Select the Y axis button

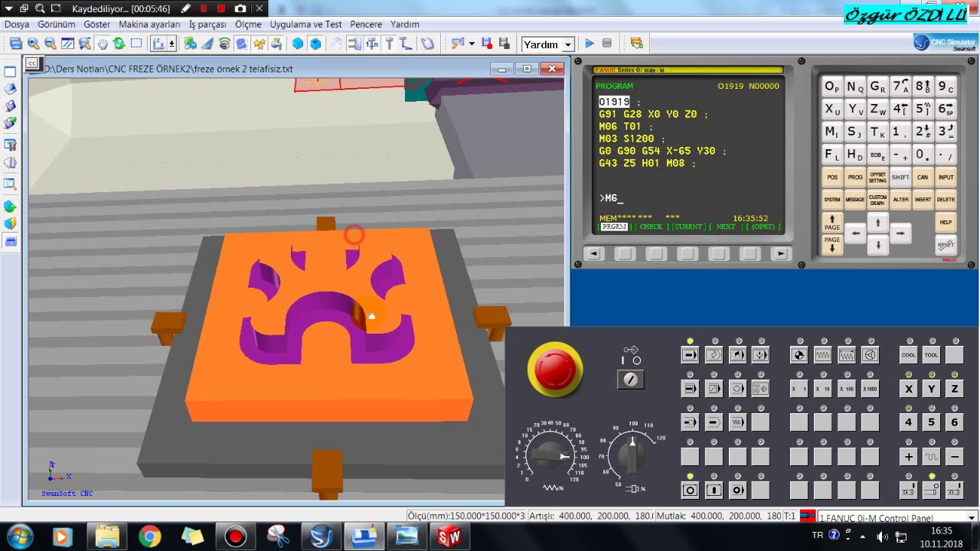pyautogui.click(x=932, y=389)
